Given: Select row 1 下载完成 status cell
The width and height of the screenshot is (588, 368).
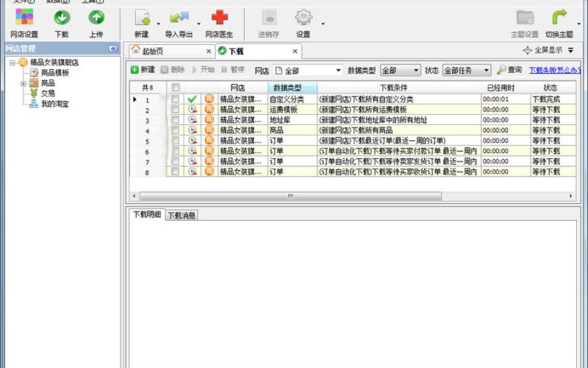Looking at the screenshot, I should (x=553, y=99).
